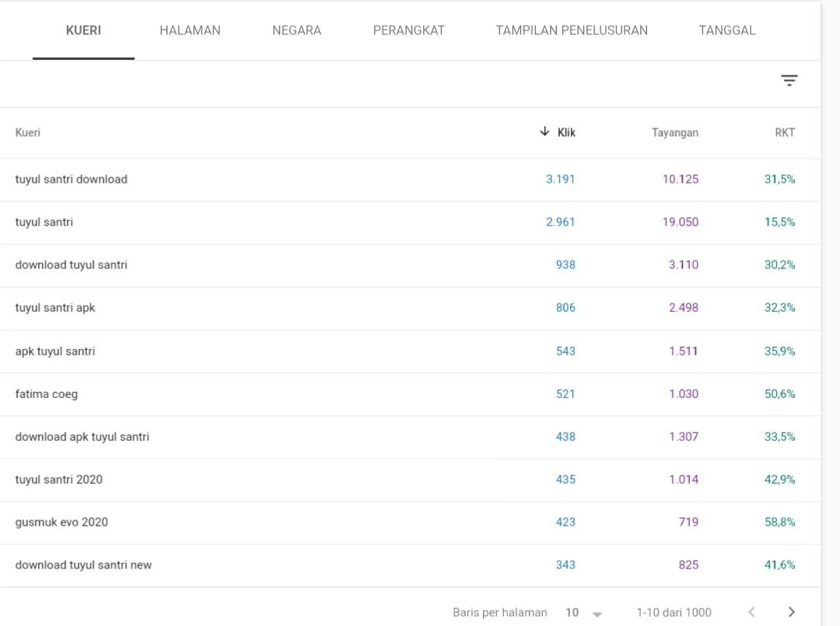The height and width of the screenshot is (626, 840).
Task: Select the 'fatima coeg' query row
Action: tap(411, 394)
